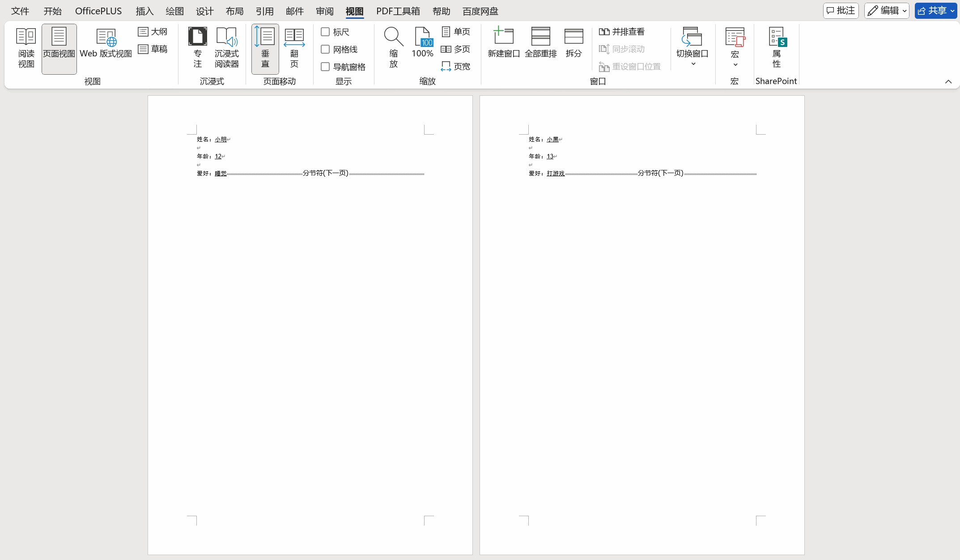Click the Split window icon (拆分)
Screen dimensions: 960x560
click(573, 43)
